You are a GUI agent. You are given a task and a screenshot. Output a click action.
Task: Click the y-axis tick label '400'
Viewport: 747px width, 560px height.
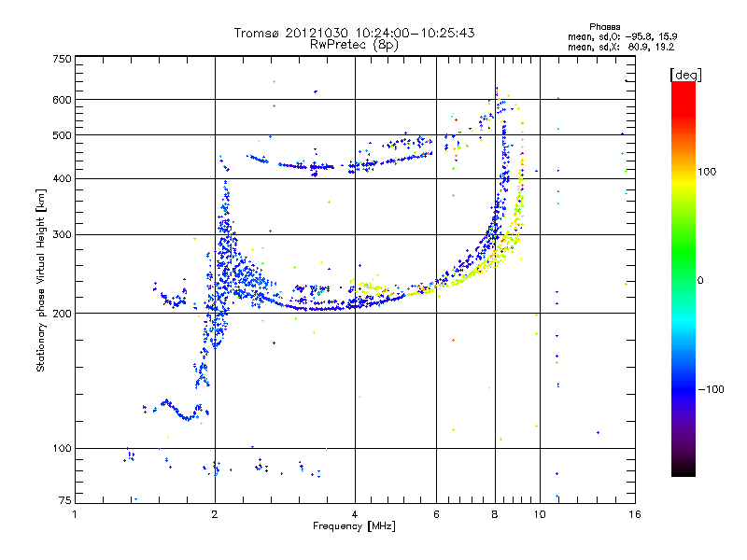[62, 179]
